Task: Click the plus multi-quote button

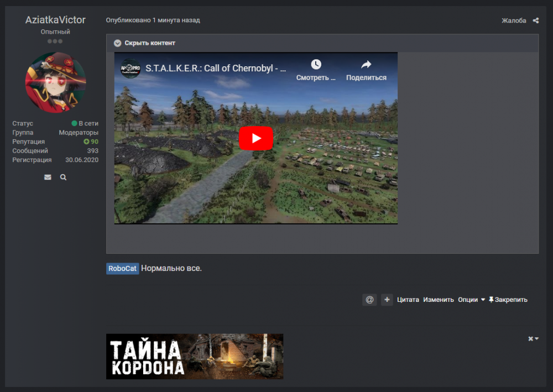Action: coord(387,300)
